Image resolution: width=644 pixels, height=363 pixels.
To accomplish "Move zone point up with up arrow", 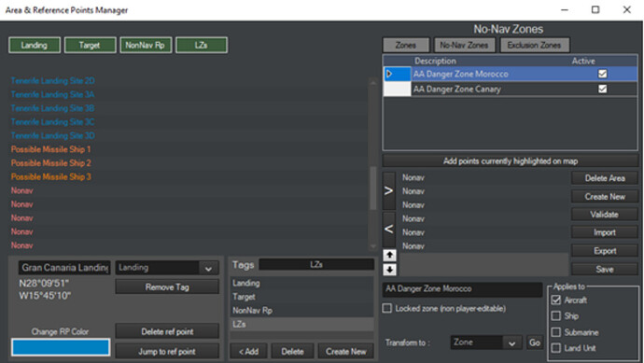I will (x=389, y=256).
